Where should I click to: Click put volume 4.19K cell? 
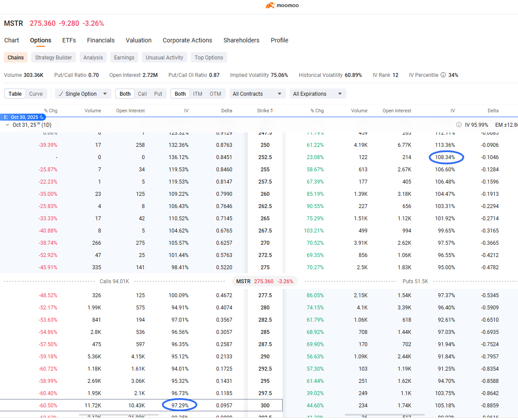(361, 145)
